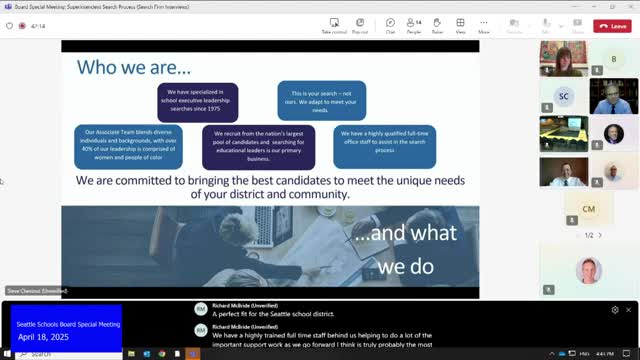Open Outlook from the taskbar
640x360 pixels.
(147, 354)
